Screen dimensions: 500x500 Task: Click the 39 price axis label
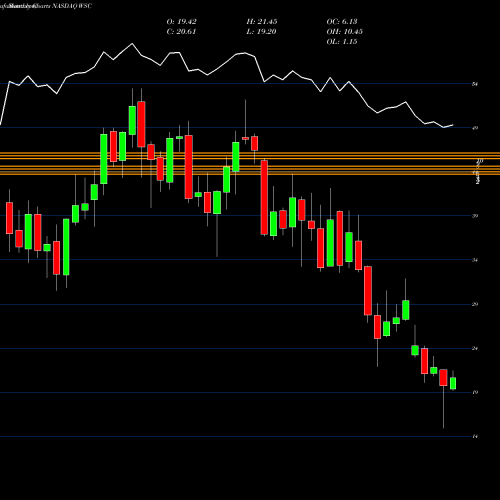[475, 216]
